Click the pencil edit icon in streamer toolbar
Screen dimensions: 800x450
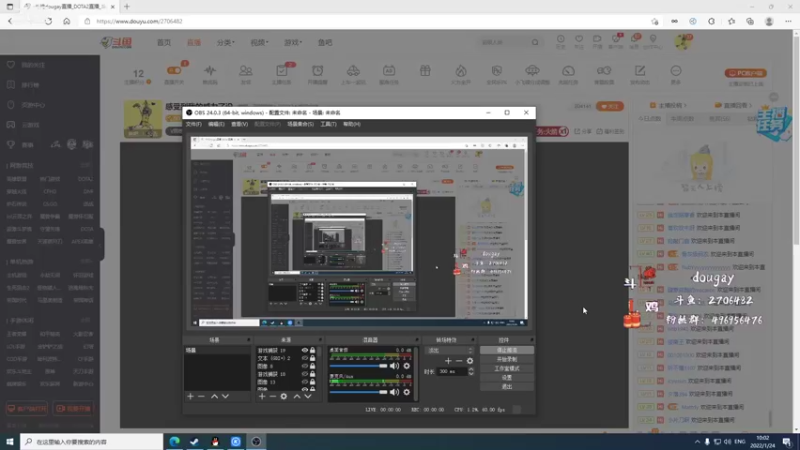pos(640,70)
